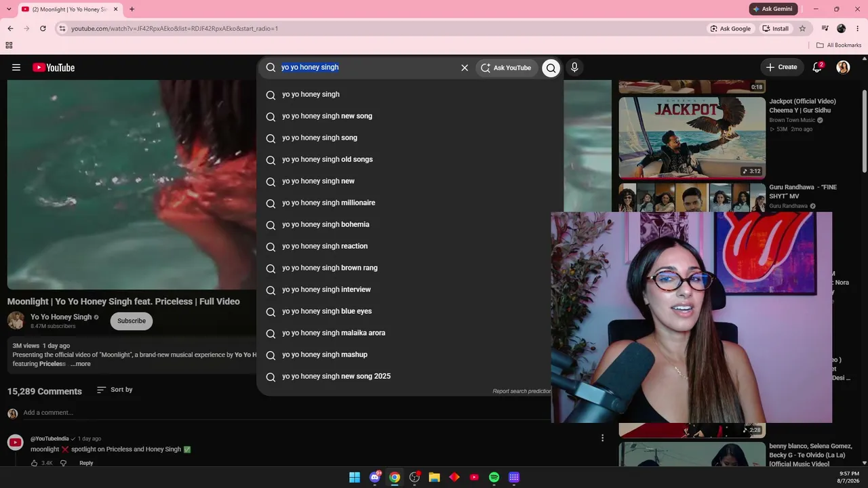Open the Jackpot video thumbnail
Image resolution: width=868 pixels, height=488 pixels.
point(692,138)
